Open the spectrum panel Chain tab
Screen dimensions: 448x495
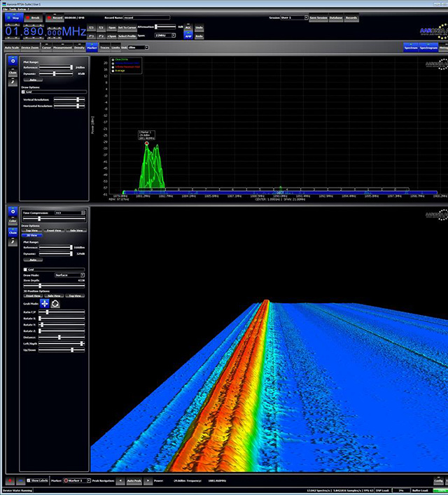pyautogui.click(x=13, y=72)
